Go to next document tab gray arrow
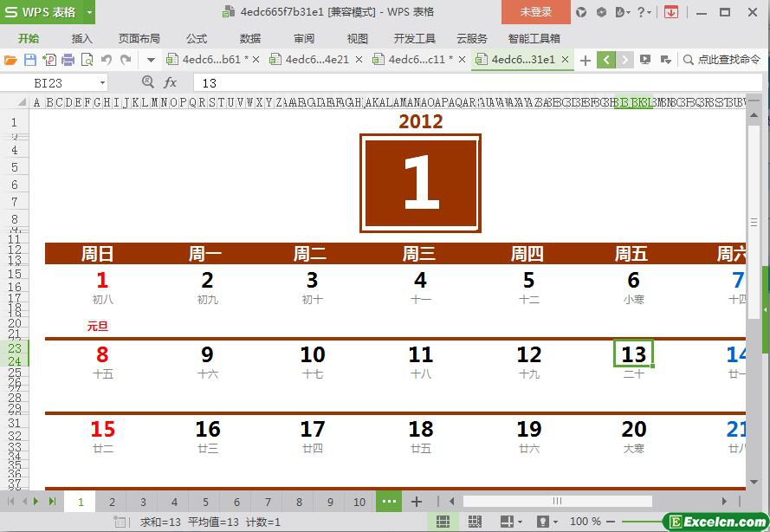This screenshot has width=770, height=532. pyautogui.click(x=624, y=60)
